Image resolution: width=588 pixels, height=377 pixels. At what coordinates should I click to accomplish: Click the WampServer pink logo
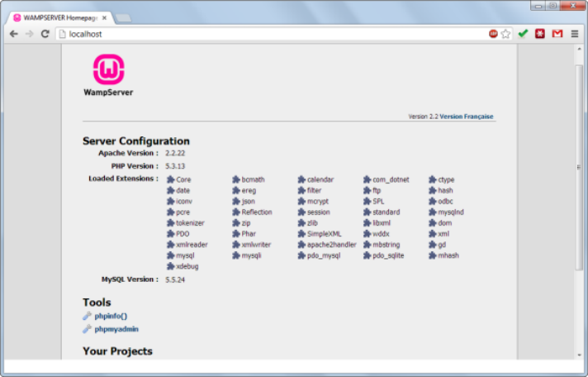[x=108, y=69]
